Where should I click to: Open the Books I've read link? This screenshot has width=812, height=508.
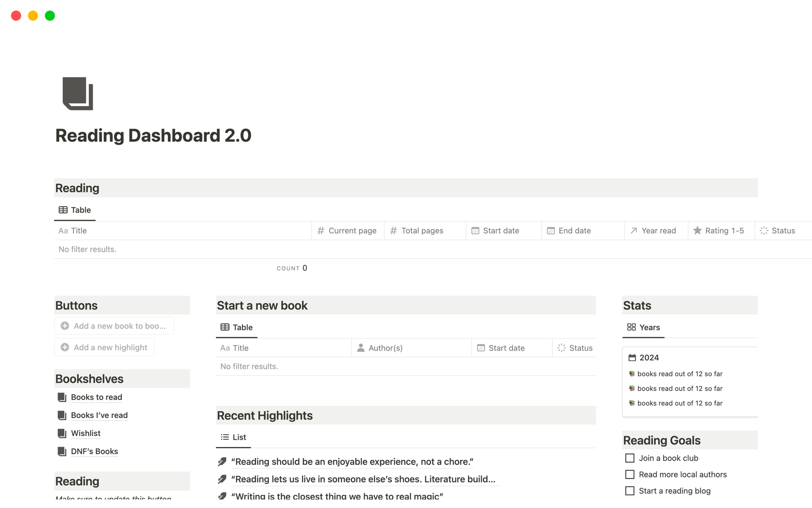pyautogui.click(x=99, y=415)
